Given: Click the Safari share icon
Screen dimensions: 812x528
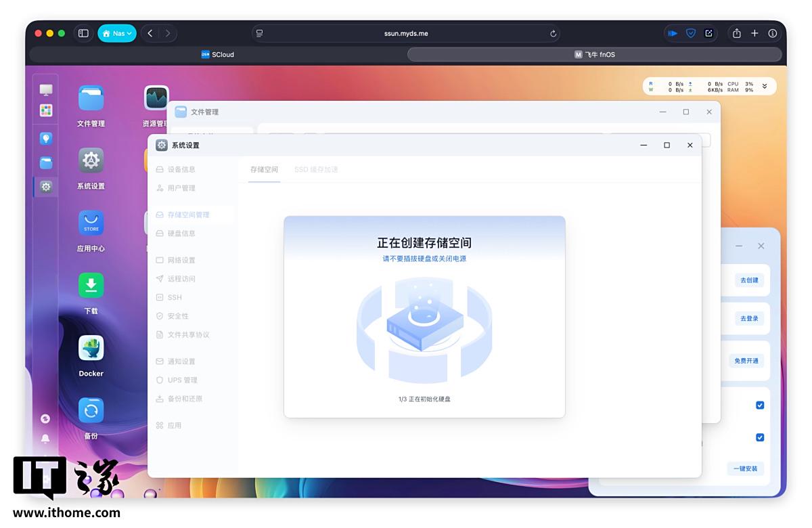Looking at the screenshot, I should (x=736, y=33).
